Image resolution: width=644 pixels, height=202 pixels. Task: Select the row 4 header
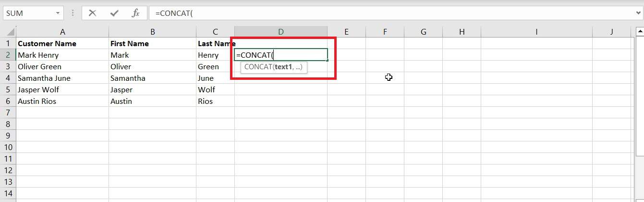tap(8, 78)
